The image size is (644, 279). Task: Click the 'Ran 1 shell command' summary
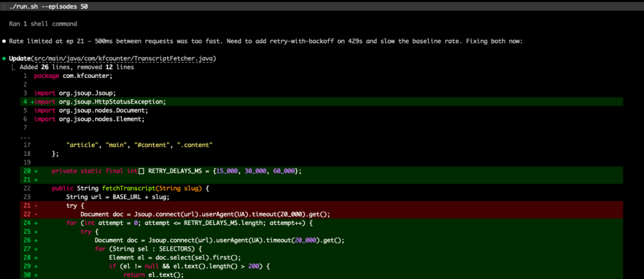(x=43, y=24)
